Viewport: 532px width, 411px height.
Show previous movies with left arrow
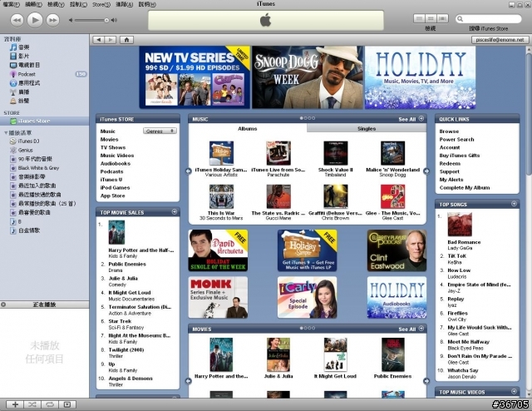(x=189, y=381)
